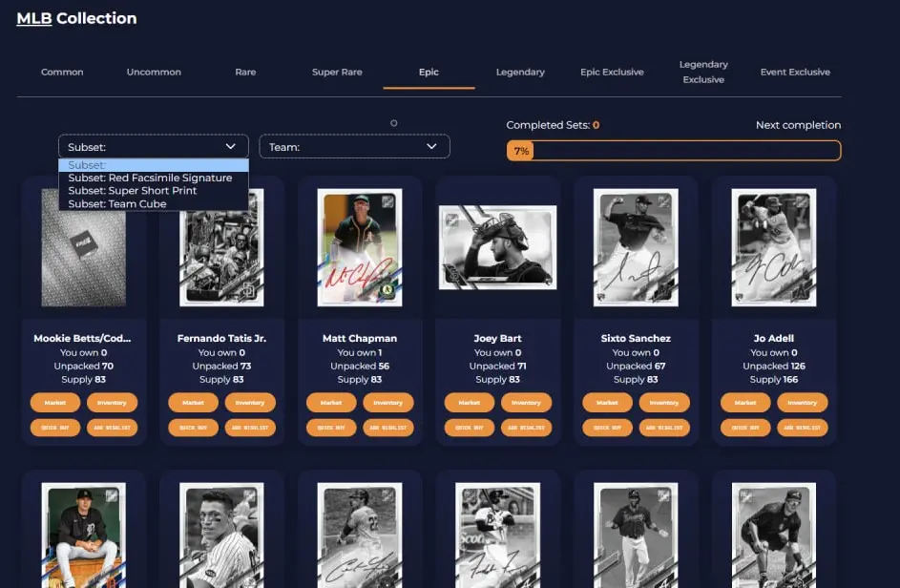
Task: Open the Jo Adell card image
Action: [774, 247]
